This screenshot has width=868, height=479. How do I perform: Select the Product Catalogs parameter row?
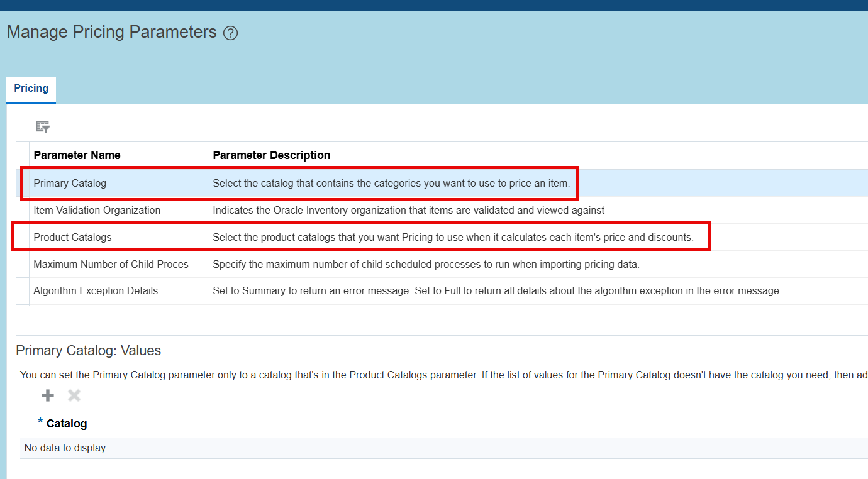pos(442,237)
